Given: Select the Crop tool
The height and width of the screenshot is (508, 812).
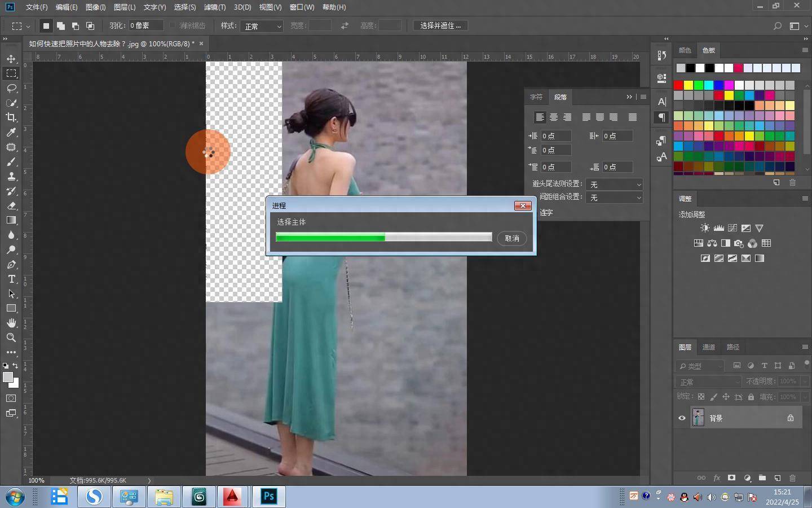Looking at the screenshot, I should click(11, 117).
